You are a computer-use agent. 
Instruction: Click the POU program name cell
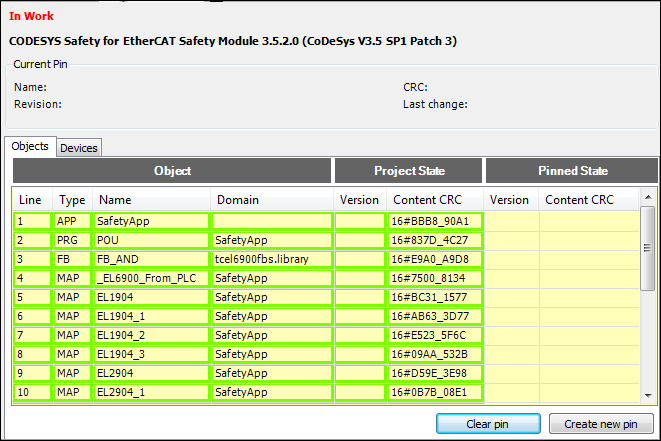point(150,240)
